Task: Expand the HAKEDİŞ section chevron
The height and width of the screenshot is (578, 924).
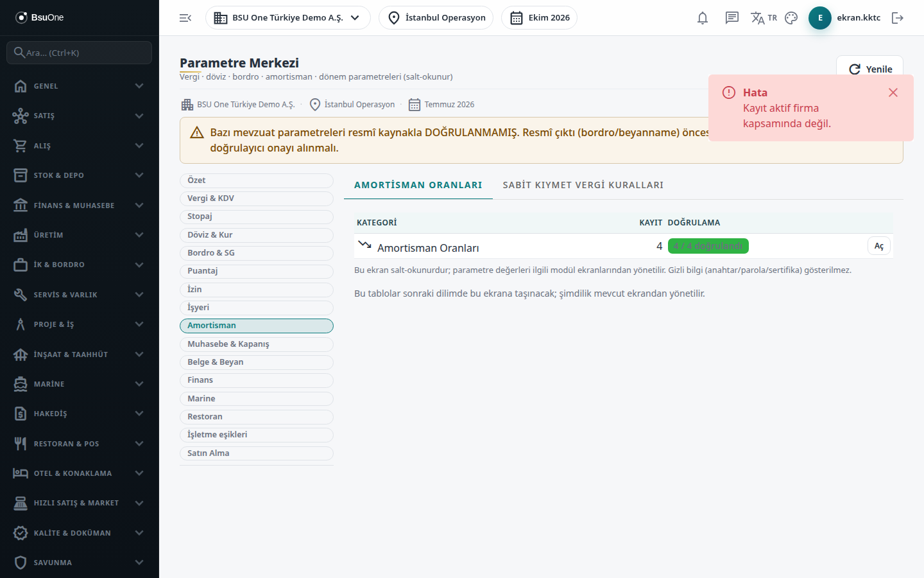Action: (x=139, y=414)
